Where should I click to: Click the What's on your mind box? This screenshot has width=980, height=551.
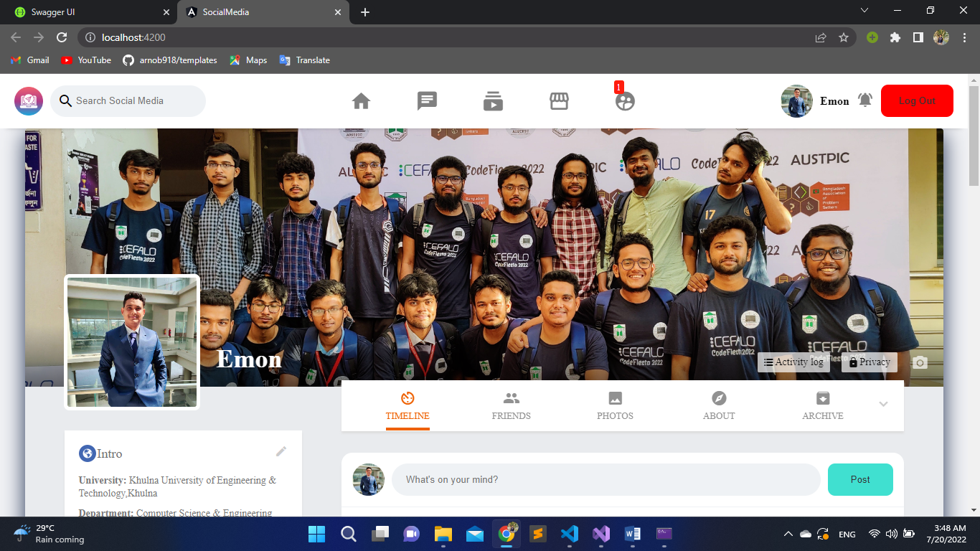tap(606, 479)
